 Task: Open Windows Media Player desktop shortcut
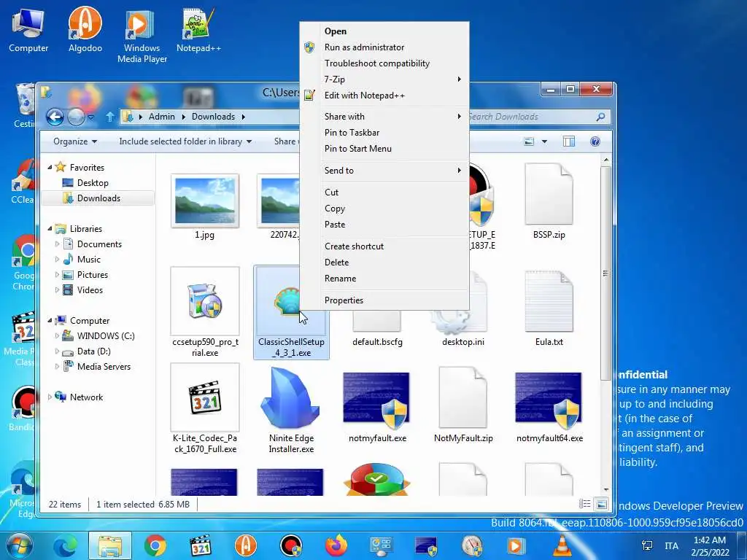[142, 36]
